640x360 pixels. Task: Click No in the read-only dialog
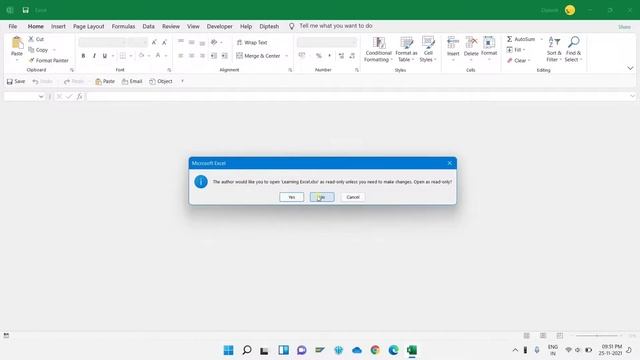(x=322, y=197)
